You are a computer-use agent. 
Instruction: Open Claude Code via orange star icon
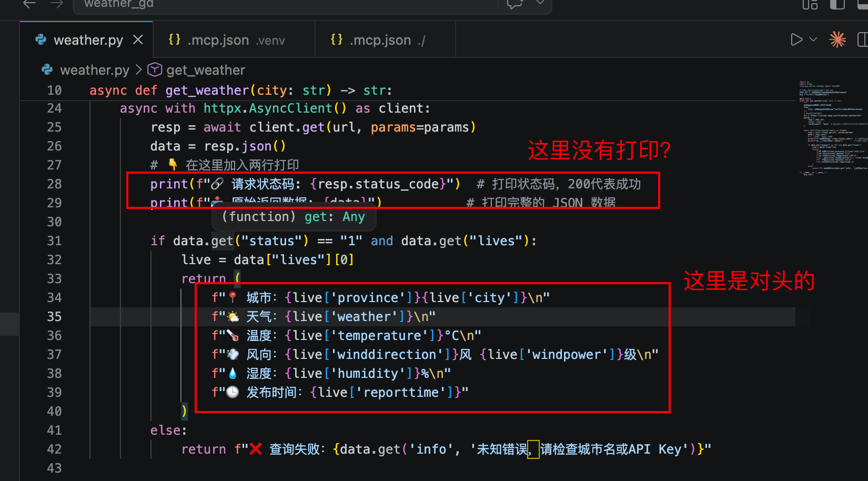pyautogui.click(x=837, y=39)
